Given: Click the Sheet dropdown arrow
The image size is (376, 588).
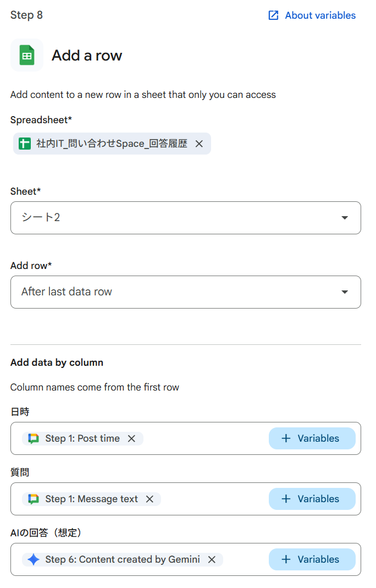Looking at the screenshot, I should (x=345, y=218).
